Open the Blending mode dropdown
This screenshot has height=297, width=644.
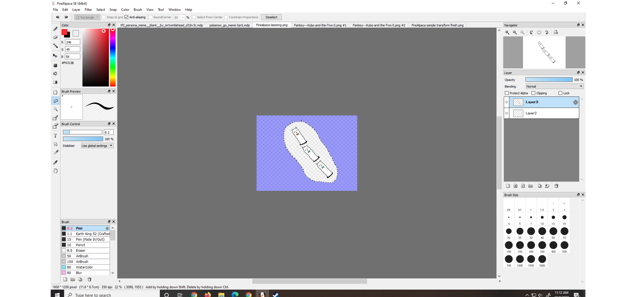point(554,86)
